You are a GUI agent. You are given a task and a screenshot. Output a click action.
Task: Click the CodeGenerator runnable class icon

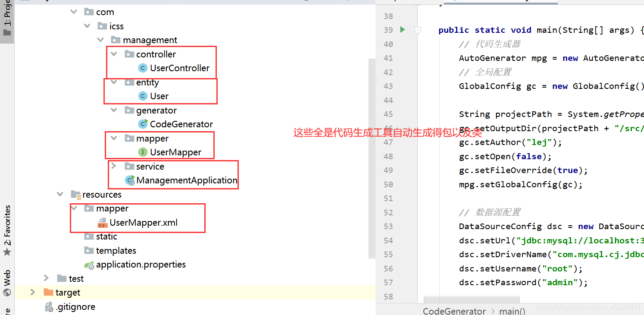[143, 124]
